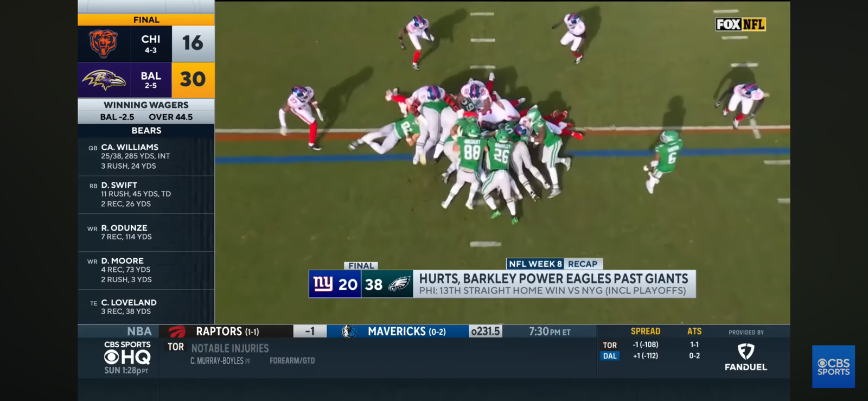The image size is (868, 401).
Task: Click the ATS column header
Action: point(694,331)
